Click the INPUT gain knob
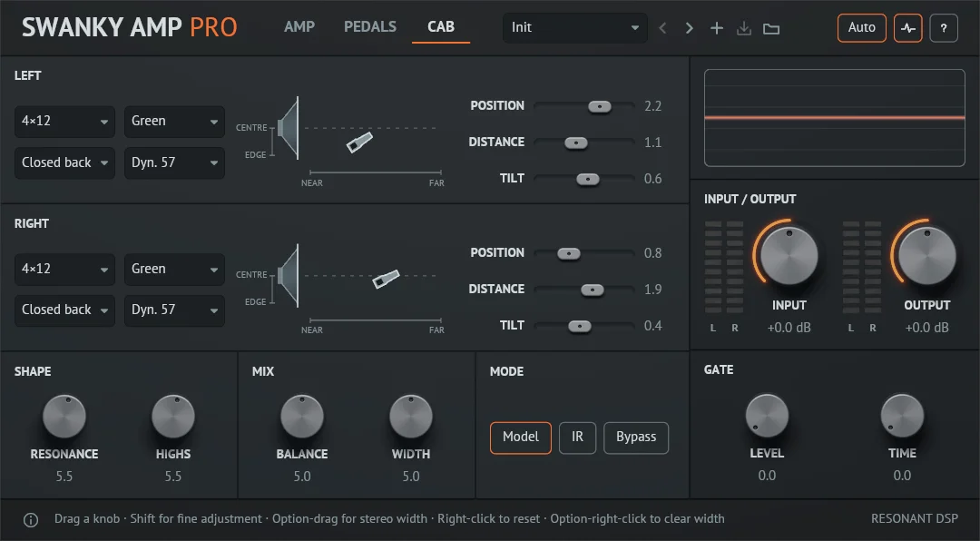Screen dimensions: 980x541 (789, 256)
